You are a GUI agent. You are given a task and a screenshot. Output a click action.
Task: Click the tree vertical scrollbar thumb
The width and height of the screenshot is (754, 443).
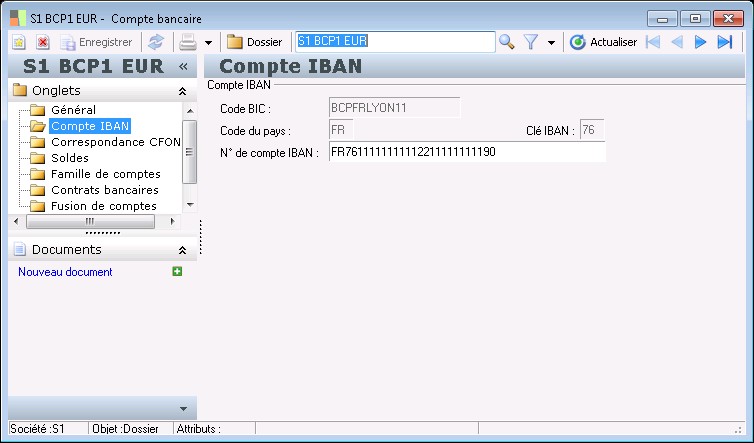pos(190,152)
